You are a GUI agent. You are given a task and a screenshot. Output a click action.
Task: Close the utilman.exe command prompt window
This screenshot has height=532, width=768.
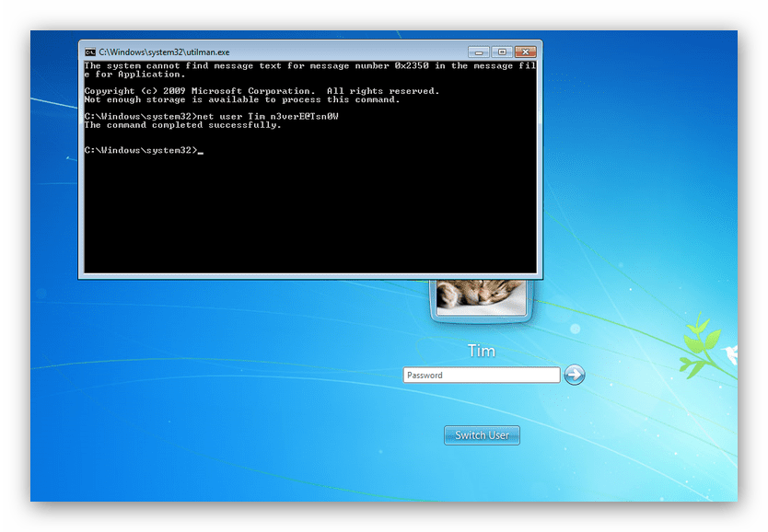(x=526, y=52)
